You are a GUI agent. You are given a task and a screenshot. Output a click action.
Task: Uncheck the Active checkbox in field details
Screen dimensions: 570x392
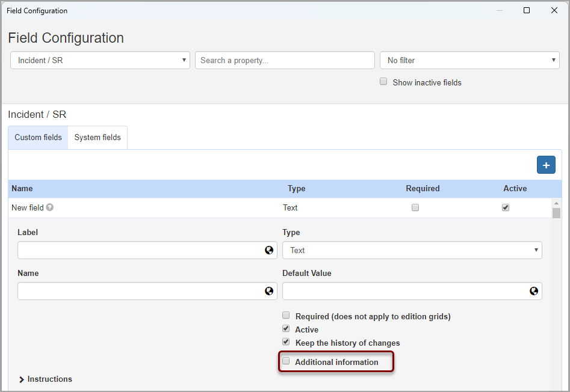287,329
